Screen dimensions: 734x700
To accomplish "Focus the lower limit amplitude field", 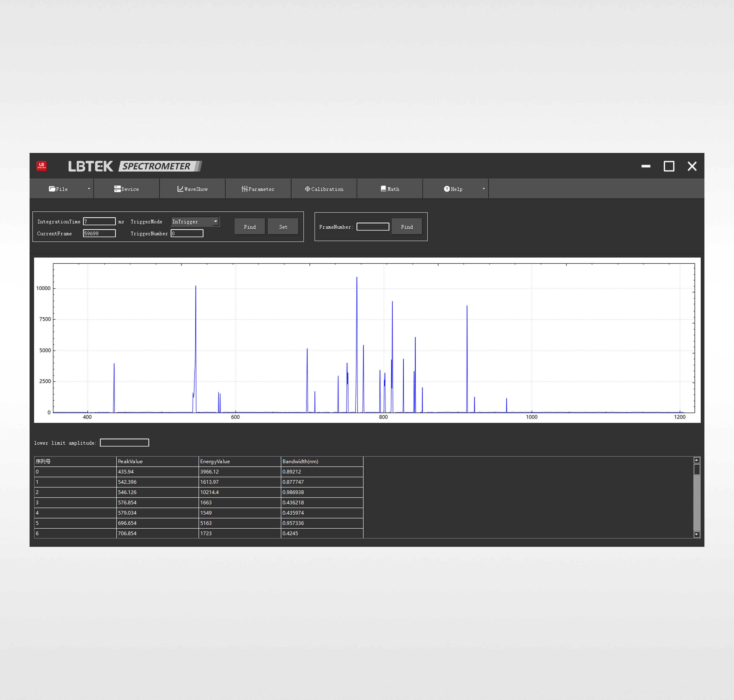I will [x=124, y=443].
